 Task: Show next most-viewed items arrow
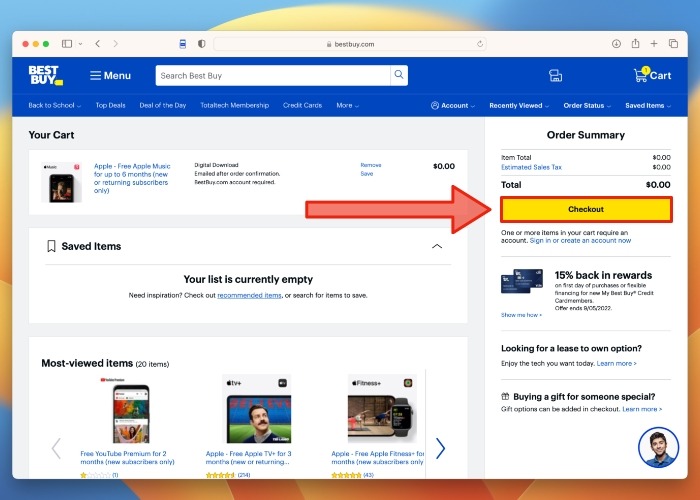(x=440, y=448)
